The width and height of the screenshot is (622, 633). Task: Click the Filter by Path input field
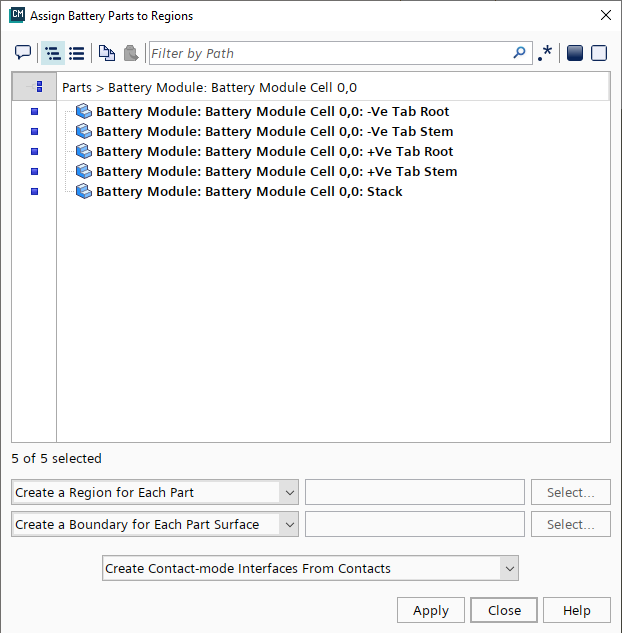[x=330, y=53]
